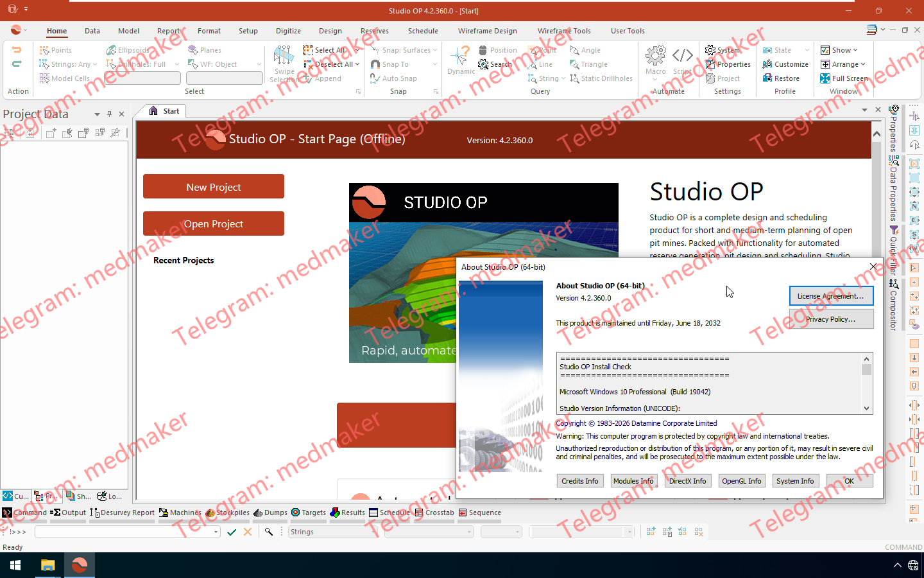Click Customize profile icon
The image size is (924, 578).
[767, 64]
